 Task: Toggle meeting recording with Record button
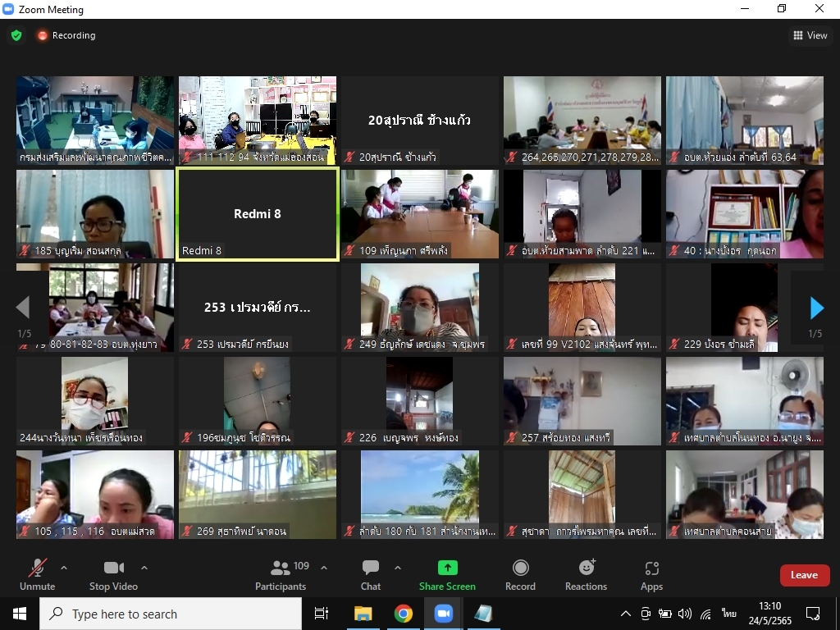tap(520, 574)
